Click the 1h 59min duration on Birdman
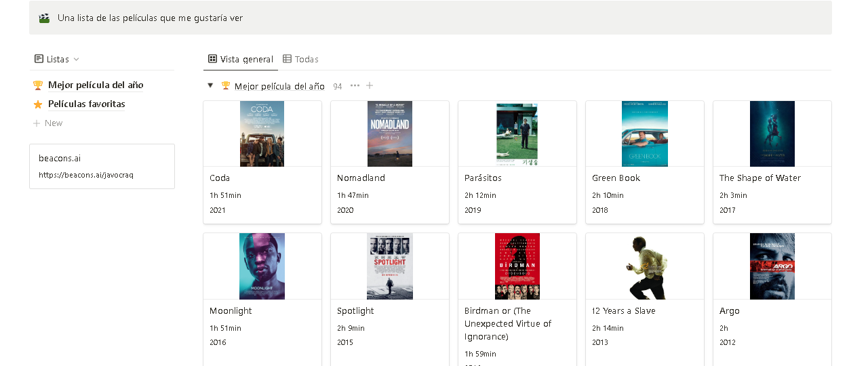 coord(480,354)
